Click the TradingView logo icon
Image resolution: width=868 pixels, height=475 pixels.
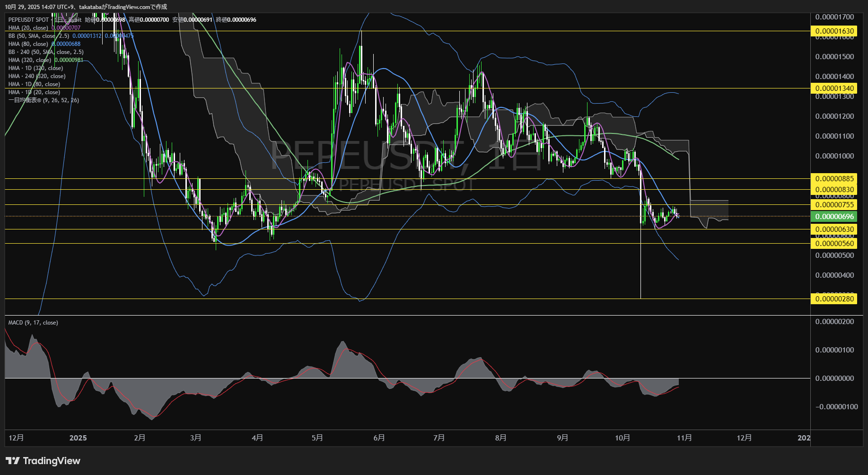(x=13, y=461)
